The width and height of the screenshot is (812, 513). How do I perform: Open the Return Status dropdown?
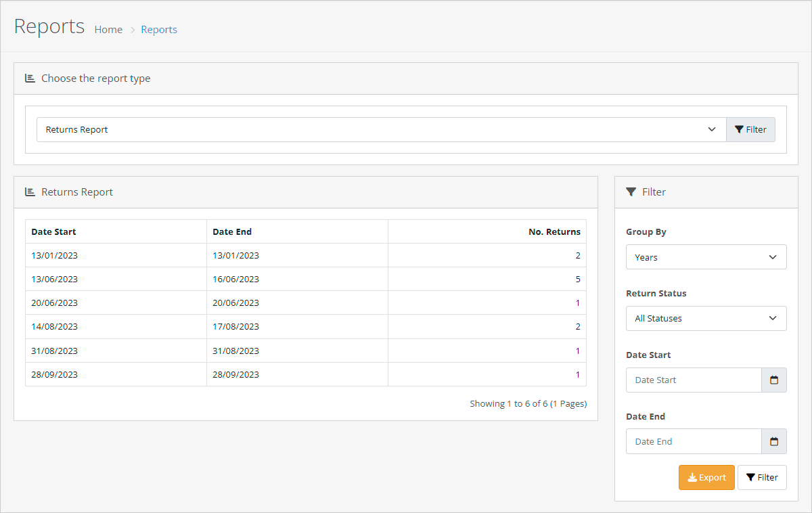click(x=706, y=319)
